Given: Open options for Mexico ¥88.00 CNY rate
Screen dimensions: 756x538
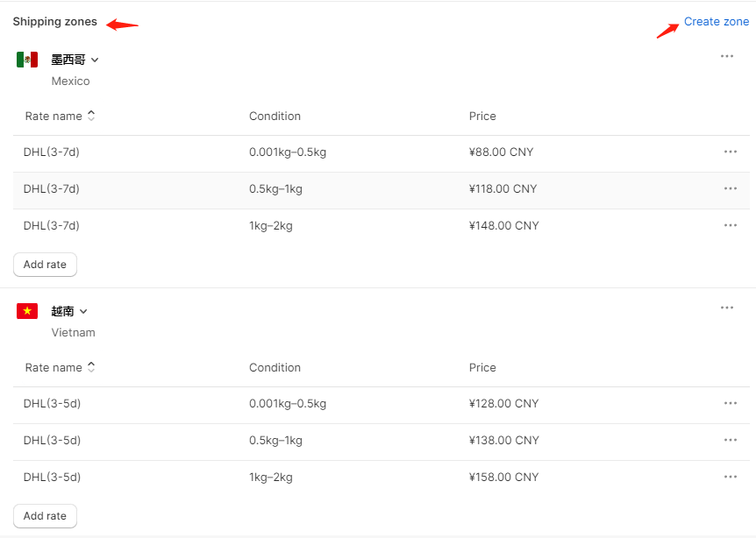Looking at the screenshot, I should coord(731,152).
